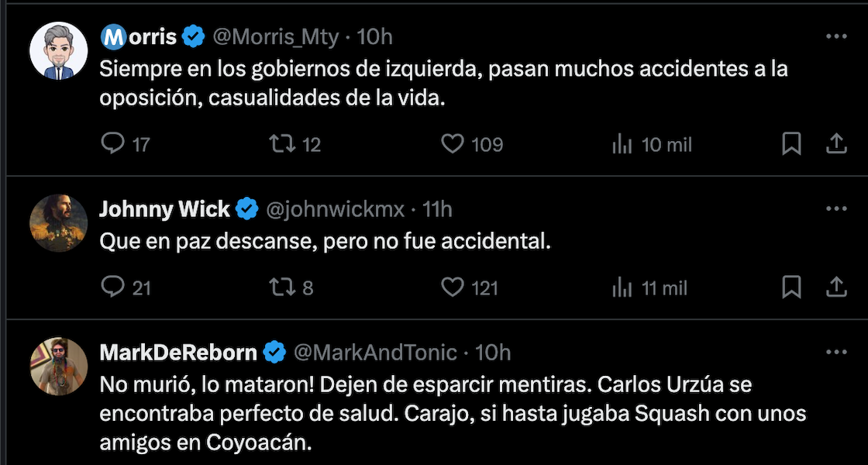
Task: Like Johnny Wick's tweet
Action: tap(453, 288)
